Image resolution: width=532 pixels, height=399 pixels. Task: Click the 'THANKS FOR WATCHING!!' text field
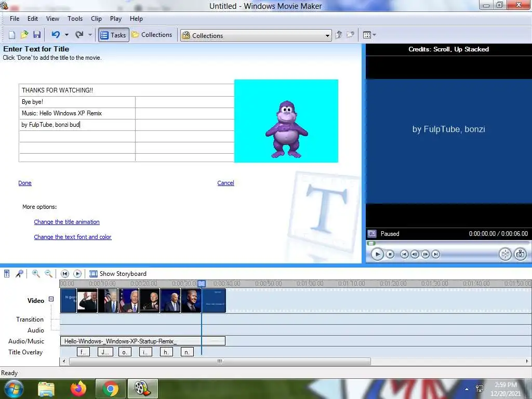point(127,90)
